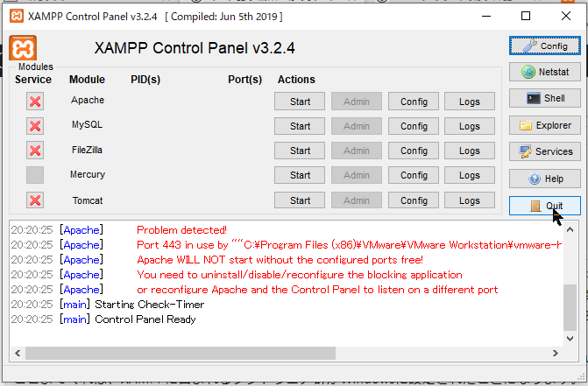Start the Apache module
The height and width of the screenshot is (386, 588).
pyautogui.click(x=300, y=102)
